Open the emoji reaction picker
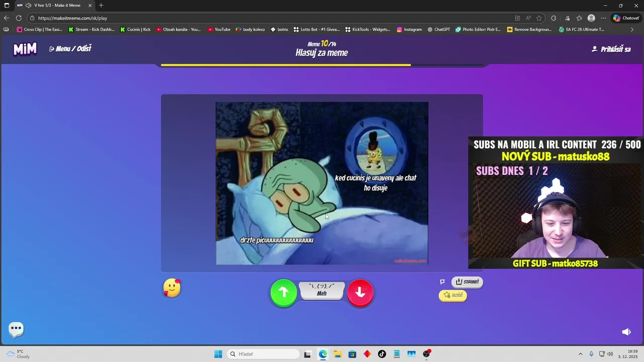The image size is (644, 362). [x=172, y=288]
